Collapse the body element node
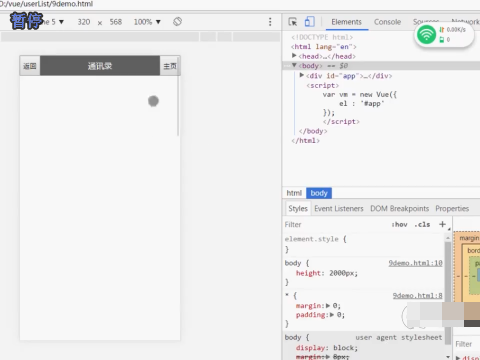Image resolution: width=480 pixels, height=360 pixels. (294, 65)
